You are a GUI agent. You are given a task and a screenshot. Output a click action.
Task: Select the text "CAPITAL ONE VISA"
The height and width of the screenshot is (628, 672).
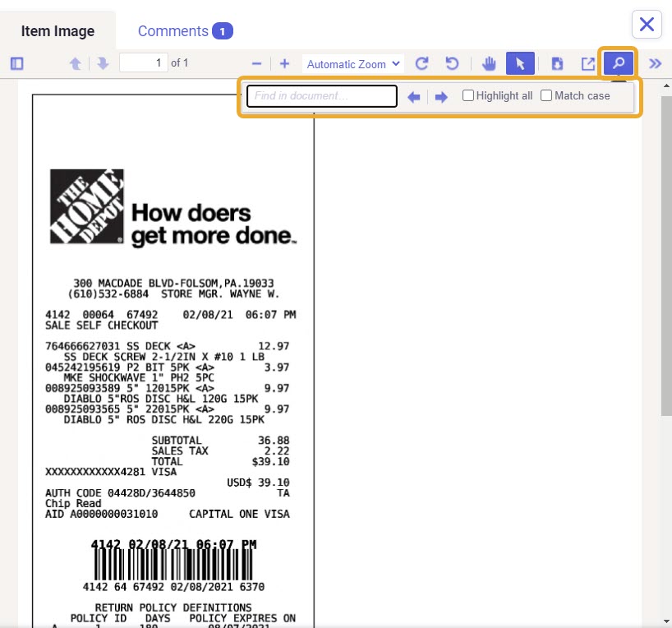(x=239, y=514)
